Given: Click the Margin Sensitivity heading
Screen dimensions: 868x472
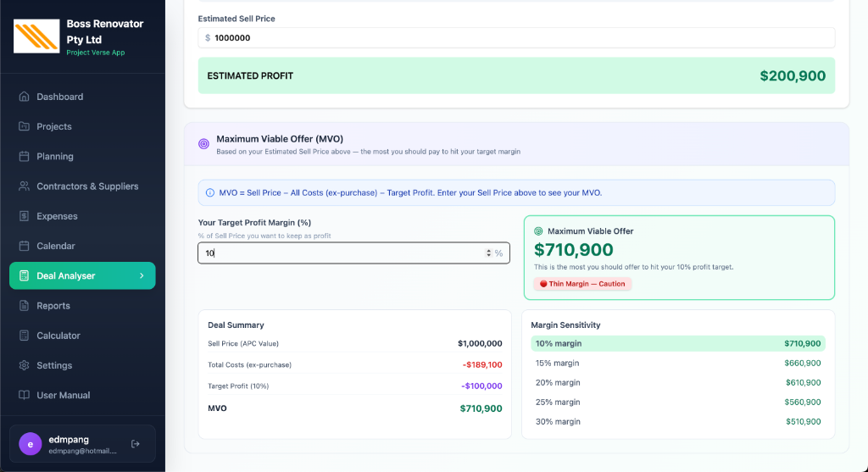Looking at the screenshot, I should (x=565, y=325).
